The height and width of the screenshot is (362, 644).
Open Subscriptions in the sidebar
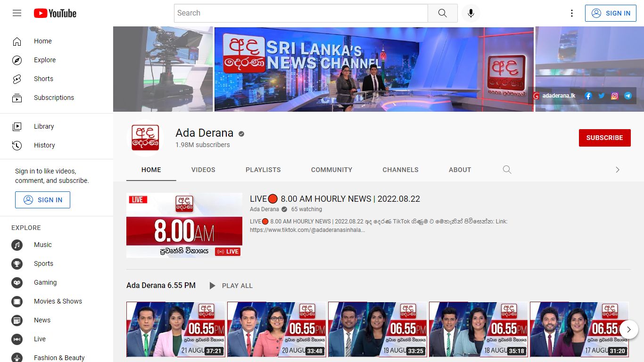click(x=57, y=98)
